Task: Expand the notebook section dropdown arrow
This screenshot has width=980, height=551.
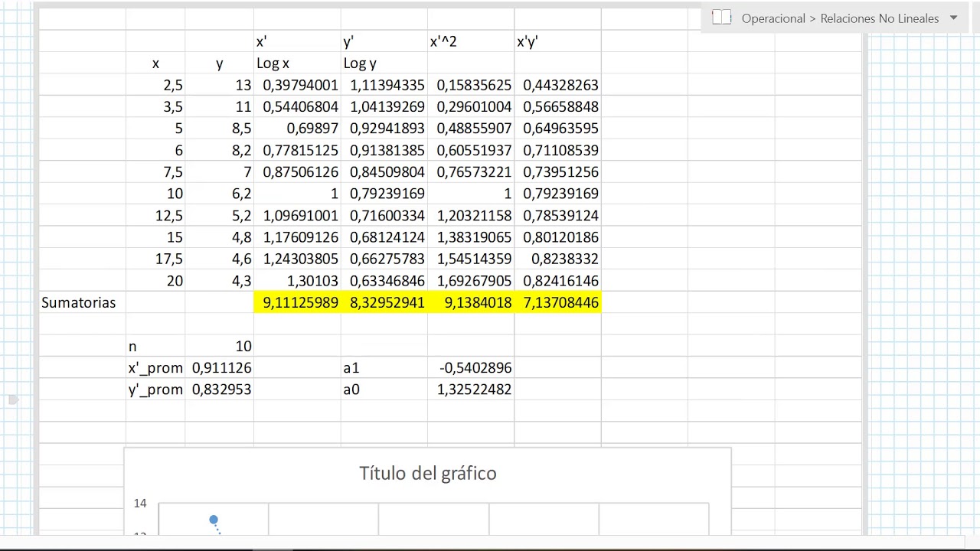Action: tap(953, 18)
